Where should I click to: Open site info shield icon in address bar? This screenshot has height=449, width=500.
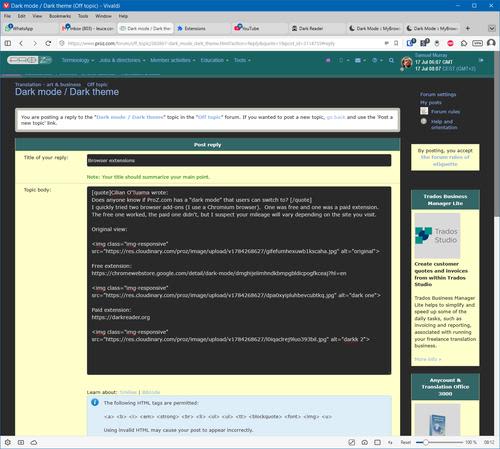coord(62,43)
